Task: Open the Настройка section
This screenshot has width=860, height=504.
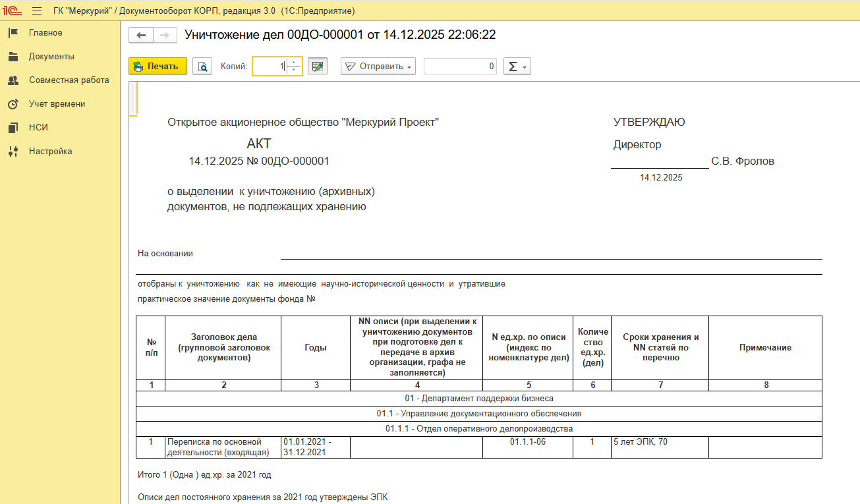Action: [50, 152]
